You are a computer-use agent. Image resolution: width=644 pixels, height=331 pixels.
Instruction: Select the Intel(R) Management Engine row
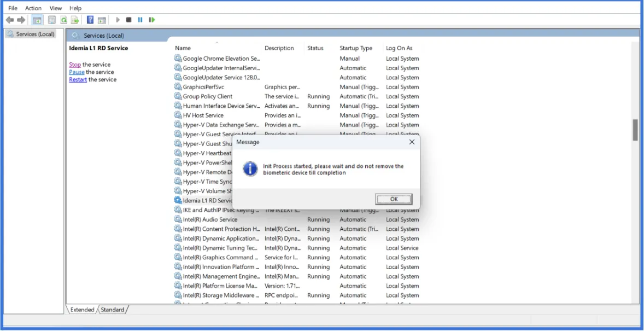(298, 276)
